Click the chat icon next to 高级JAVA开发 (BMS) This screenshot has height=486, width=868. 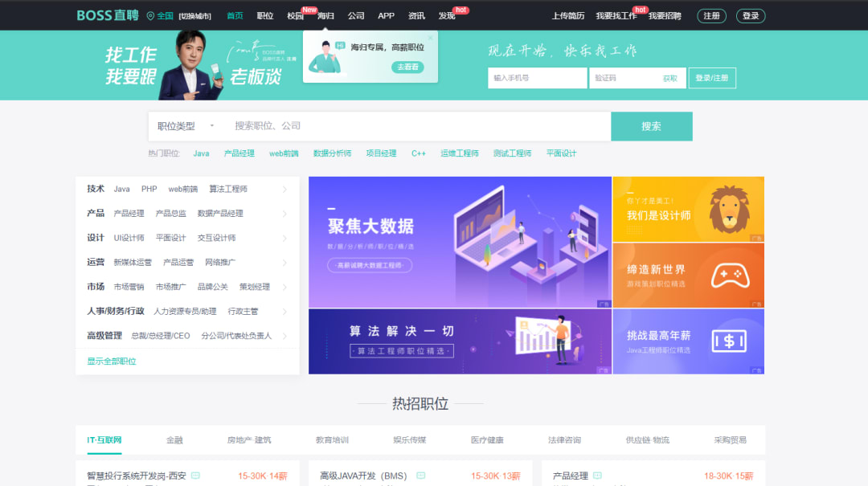tap(420, 476)
